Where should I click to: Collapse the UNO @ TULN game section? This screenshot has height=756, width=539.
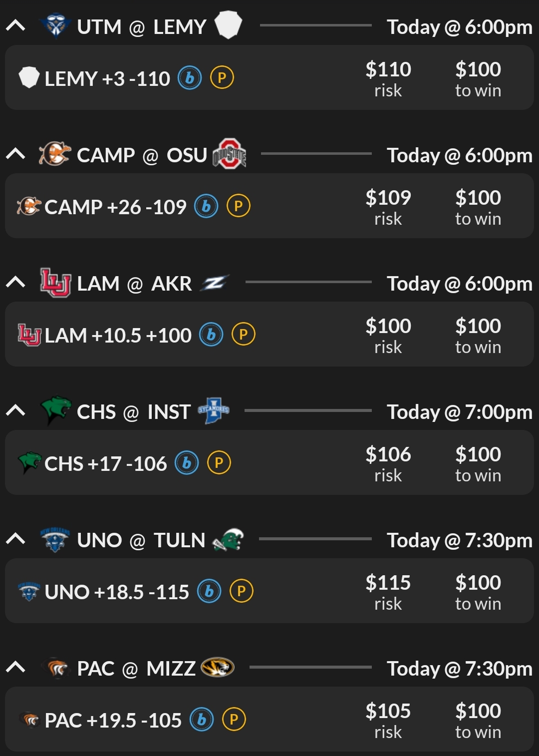click(16, 539)
